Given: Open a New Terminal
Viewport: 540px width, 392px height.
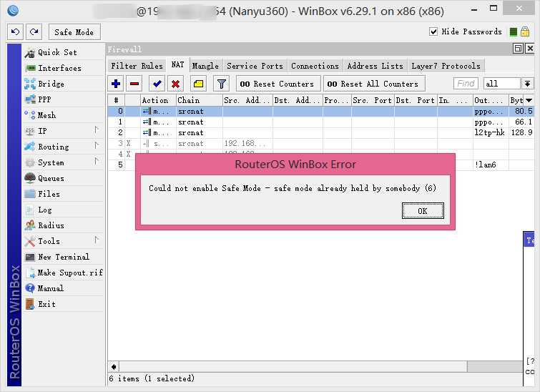Looking at the screenshot, I should point(64,257).
